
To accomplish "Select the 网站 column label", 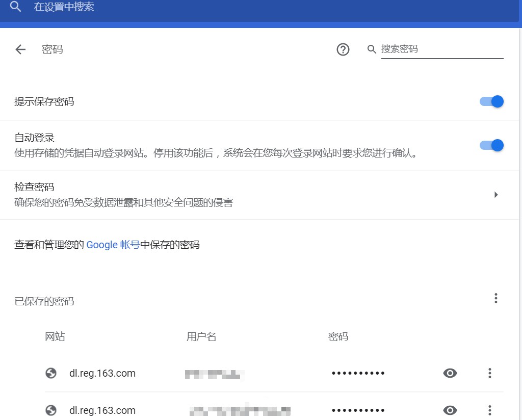I will 56,336.
